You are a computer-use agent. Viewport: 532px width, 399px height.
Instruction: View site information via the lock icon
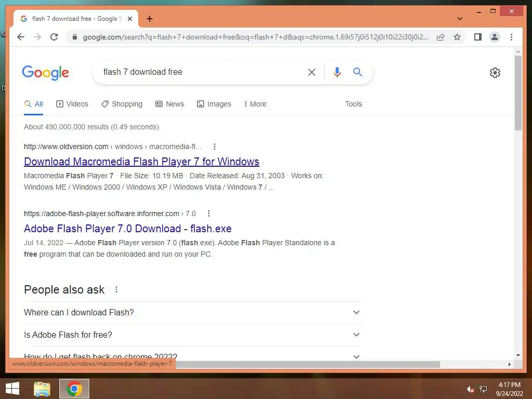pyautogui.click(x=75, y=37)
